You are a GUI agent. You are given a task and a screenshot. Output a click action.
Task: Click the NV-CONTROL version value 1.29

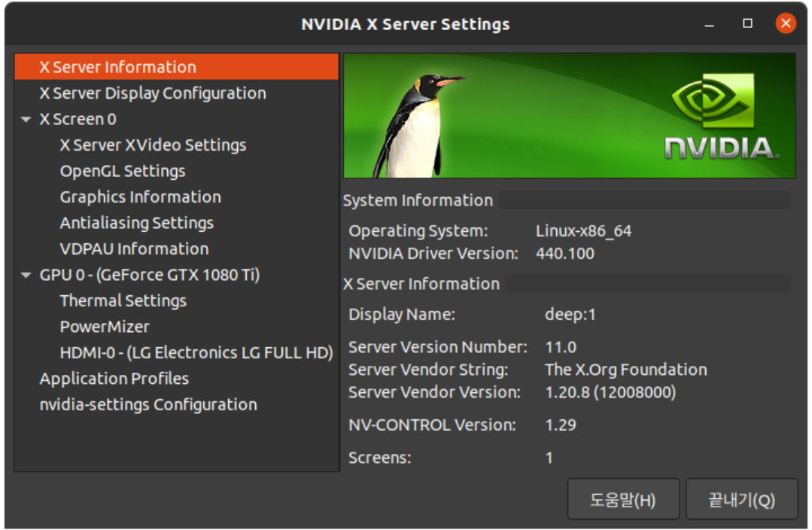[561, 425]
